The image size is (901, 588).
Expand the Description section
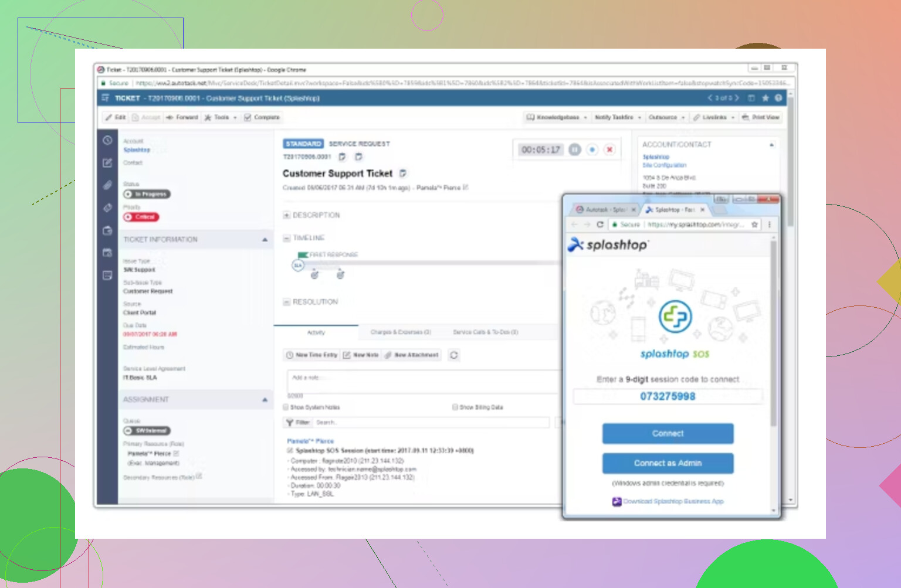click(287, 215)
